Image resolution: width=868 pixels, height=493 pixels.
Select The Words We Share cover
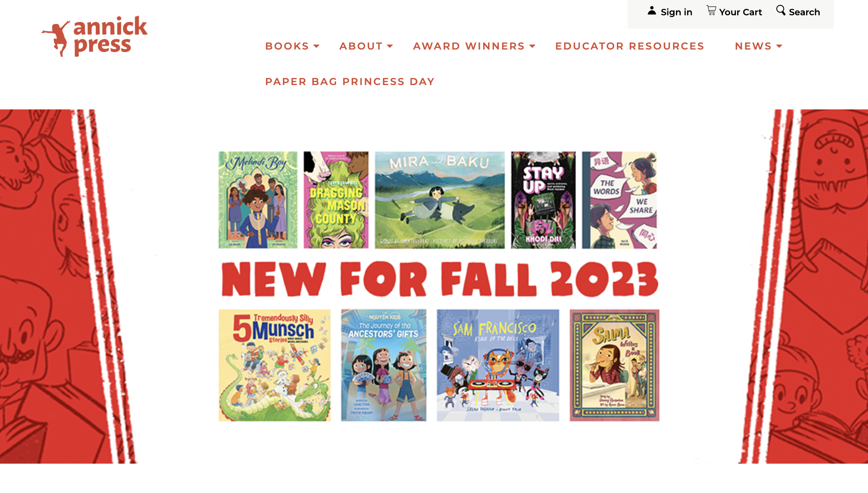(x=619, y=200)
